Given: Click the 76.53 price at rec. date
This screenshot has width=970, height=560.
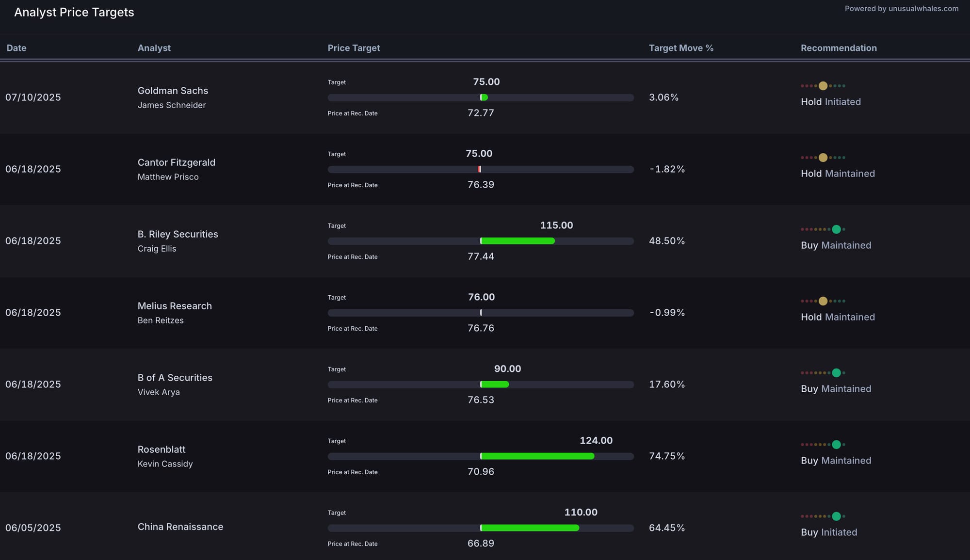Looking at the screenshot, I should click(x=481, y=400).
